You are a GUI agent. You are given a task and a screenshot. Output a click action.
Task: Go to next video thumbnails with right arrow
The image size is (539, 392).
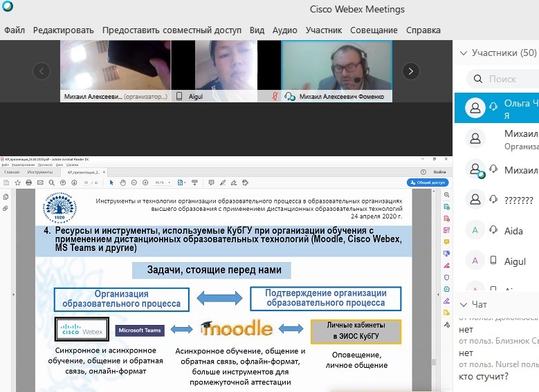pos(411,71)
